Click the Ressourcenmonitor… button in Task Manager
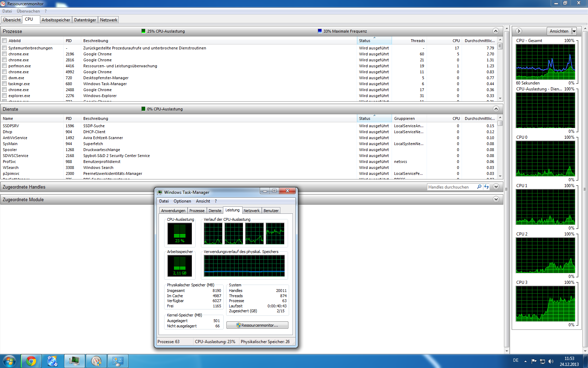The width and height of the screenshot is (588, 368). (257, 325)
